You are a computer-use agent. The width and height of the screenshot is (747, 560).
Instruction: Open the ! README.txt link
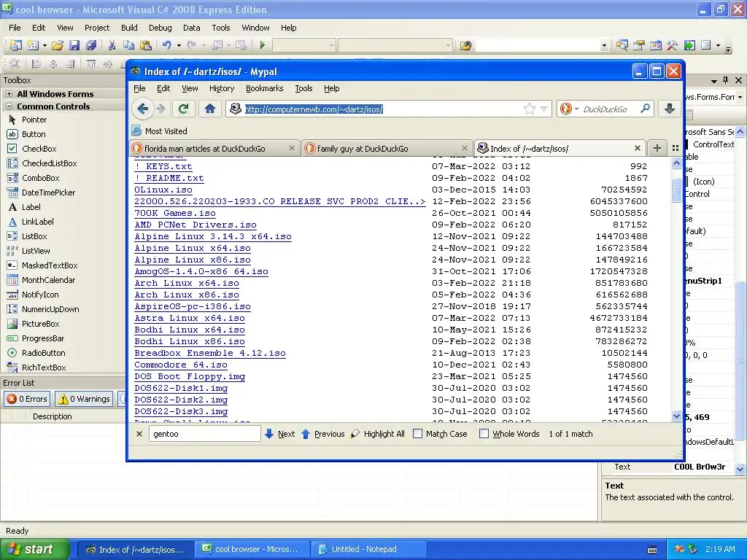click(169, 178)
